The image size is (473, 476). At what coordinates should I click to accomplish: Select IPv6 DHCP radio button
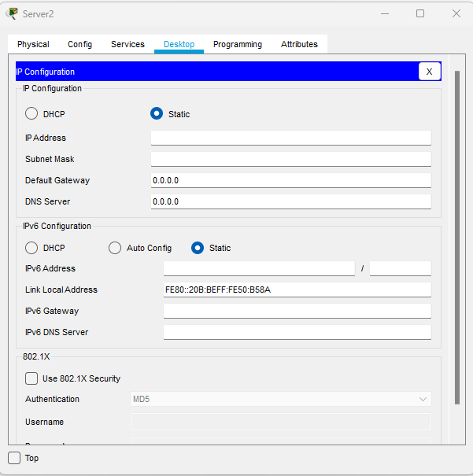point(31,248)
